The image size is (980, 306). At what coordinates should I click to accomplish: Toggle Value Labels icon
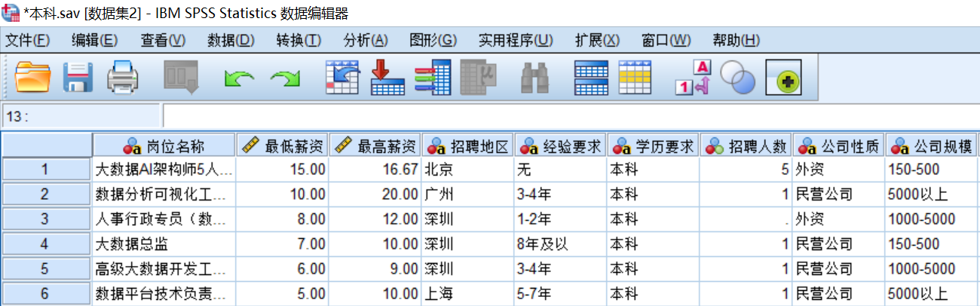tap(693, 77)
